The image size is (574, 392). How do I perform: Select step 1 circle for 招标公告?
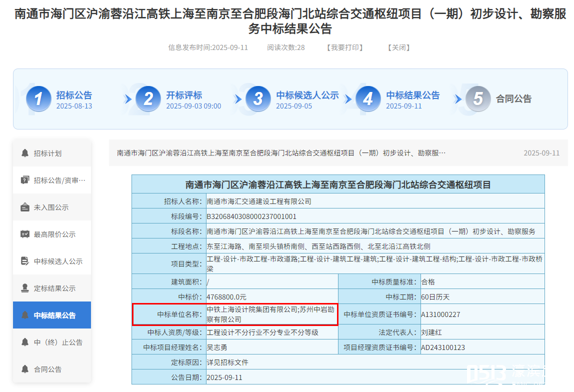tap(38, 99)
